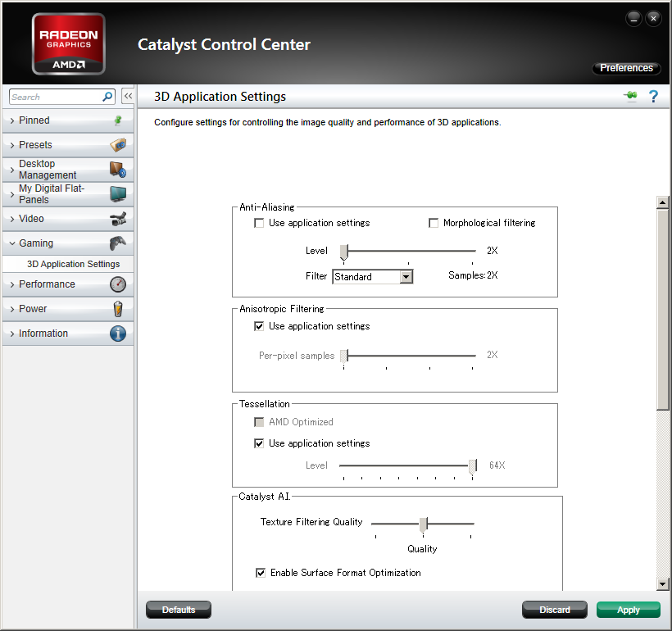The height and width of the screenshot is (631, 672).
Task: Open help with the question mark icon
Action: pos(653,97)
